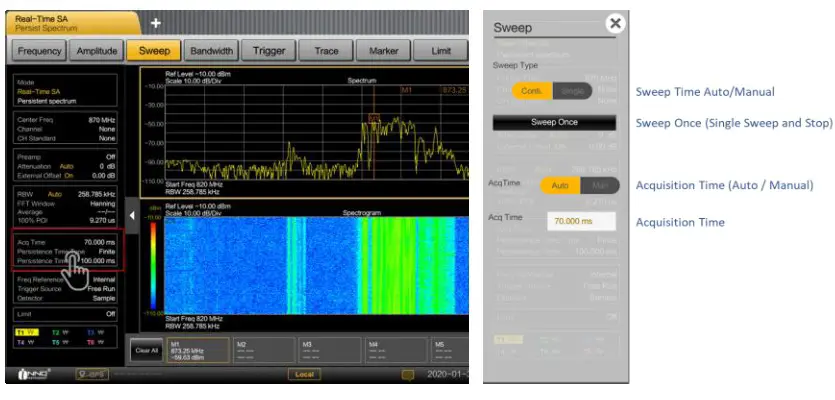Select the T1 trace indicator
The height and width of the screenshot is (400, 835).
pyautogui.click(x=27, y=332)
